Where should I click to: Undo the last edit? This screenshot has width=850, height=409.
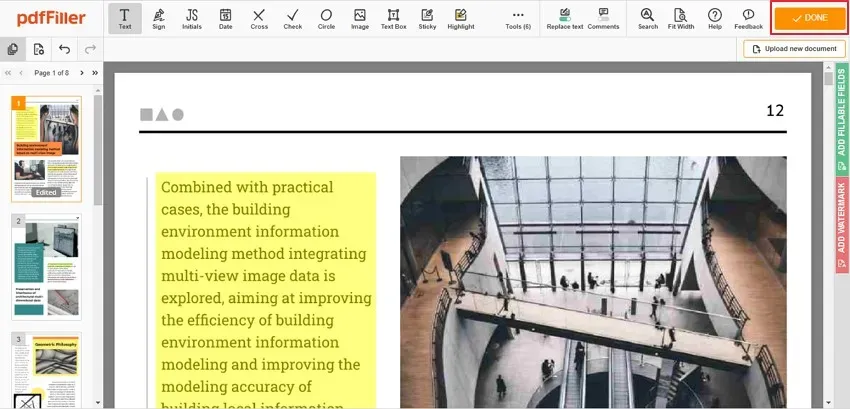tap(65, 49)
